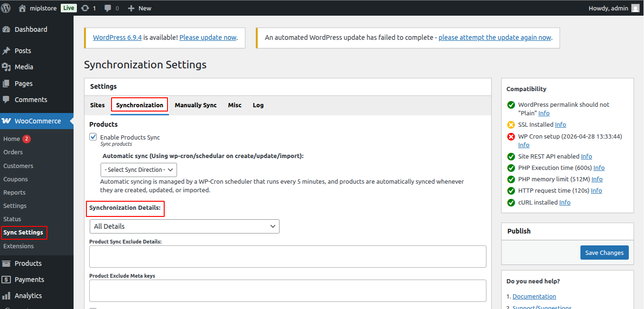Switch to the Manually Sync tab

click(x=196, y=105)
